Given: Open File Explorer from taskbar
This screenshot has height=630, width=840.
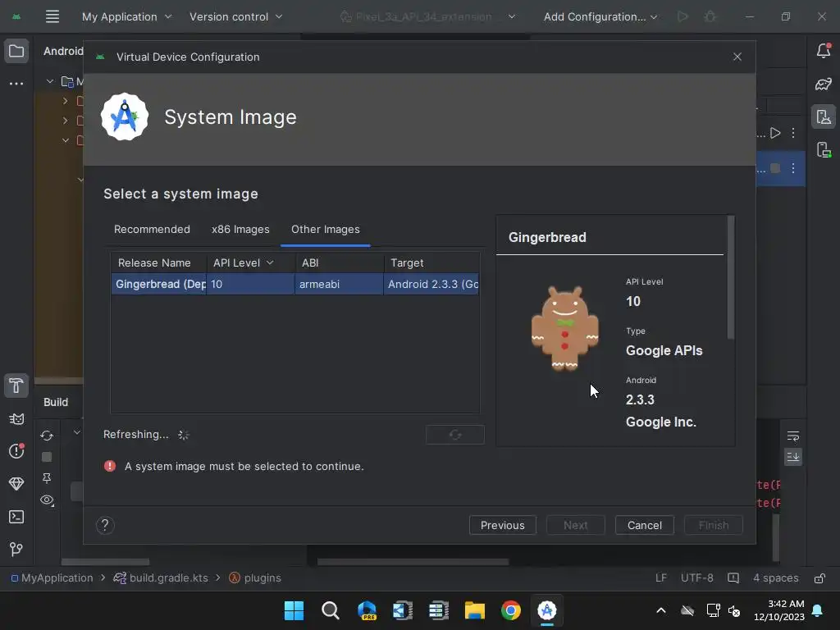Looking at the screenshot, I should coord(475,610).
